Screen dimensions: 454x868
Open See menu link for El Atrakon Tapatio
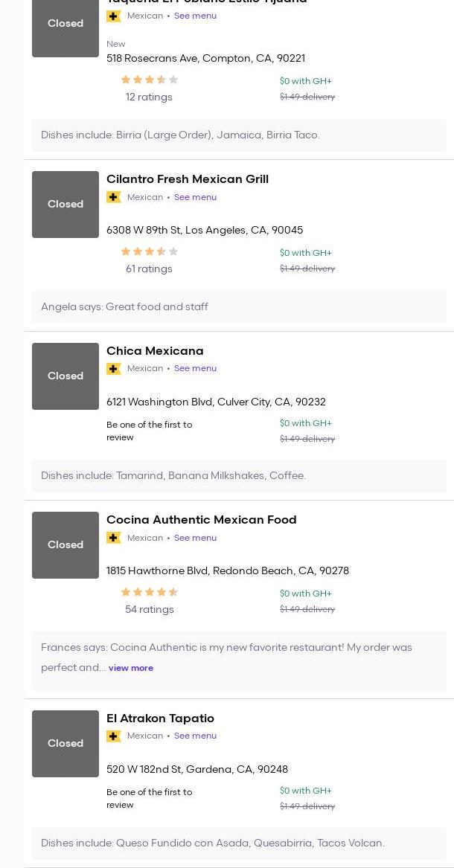pos(195,736)
